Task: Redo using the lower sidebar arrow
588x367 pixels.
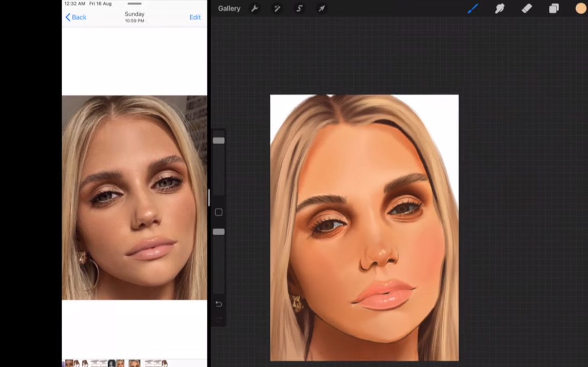Action: pos(219,319)
